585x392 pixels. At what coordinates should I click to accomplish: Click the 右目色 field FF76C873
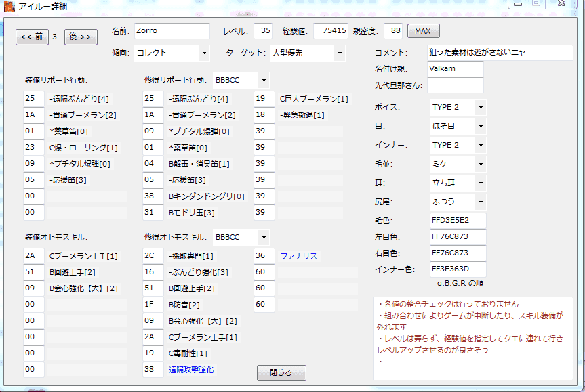click(x=458, y=253)
